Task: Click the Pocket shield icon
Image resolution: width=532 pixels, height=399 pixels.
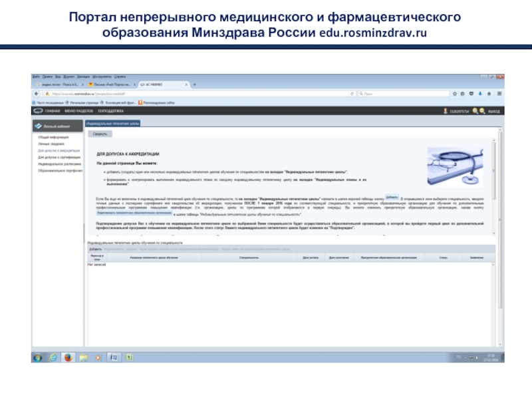Action: 471,94
